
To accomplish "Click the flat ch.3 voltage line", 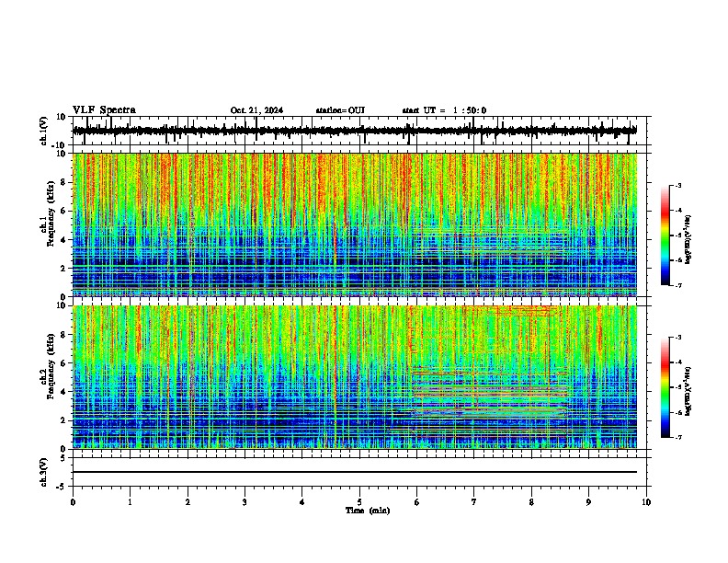I will pos(355,472).
